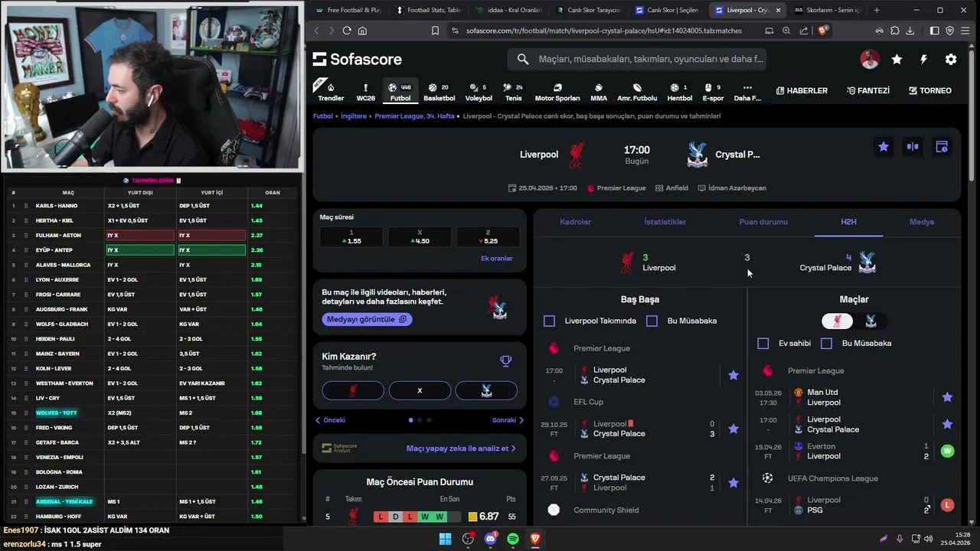Select Liverpool toggle under Maçlar
Viewport: 980px width, 551px height.
coord(837,321)
